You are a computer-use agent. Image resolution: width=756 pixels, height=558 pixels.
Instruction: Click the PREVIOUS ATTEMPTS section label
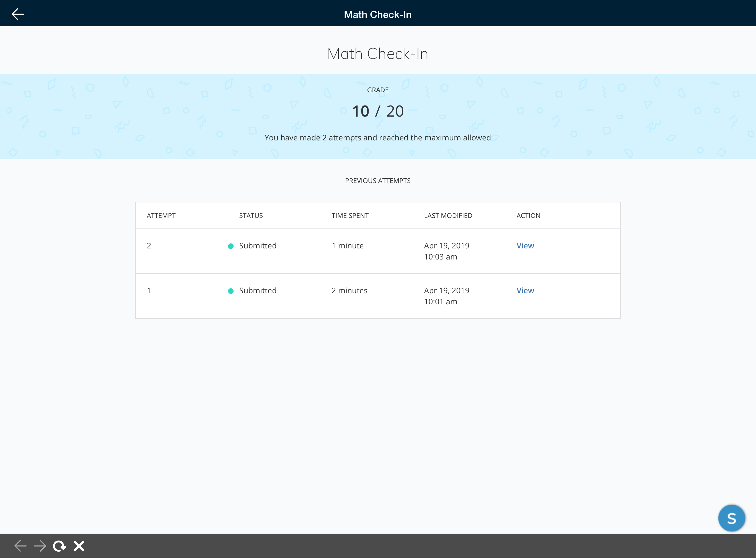pos(378,181)
